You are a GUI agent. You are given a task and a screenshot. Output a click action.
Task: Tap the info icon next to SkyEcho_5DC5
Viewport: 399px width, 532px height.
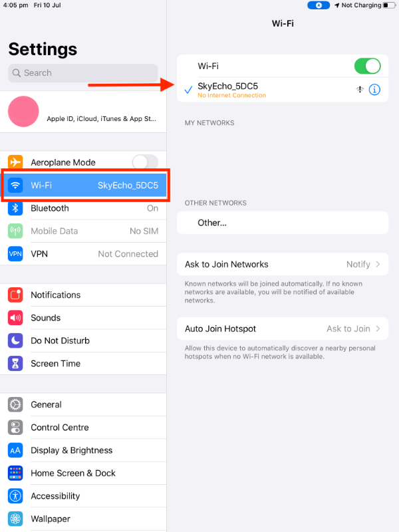point(374,90)
